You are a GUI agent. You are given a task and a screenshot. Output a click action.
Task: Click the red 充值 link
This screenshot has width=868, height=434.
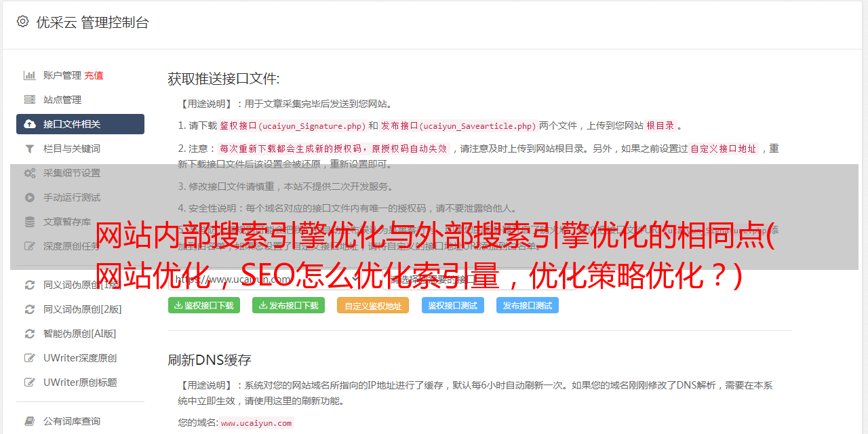[94, 75]
